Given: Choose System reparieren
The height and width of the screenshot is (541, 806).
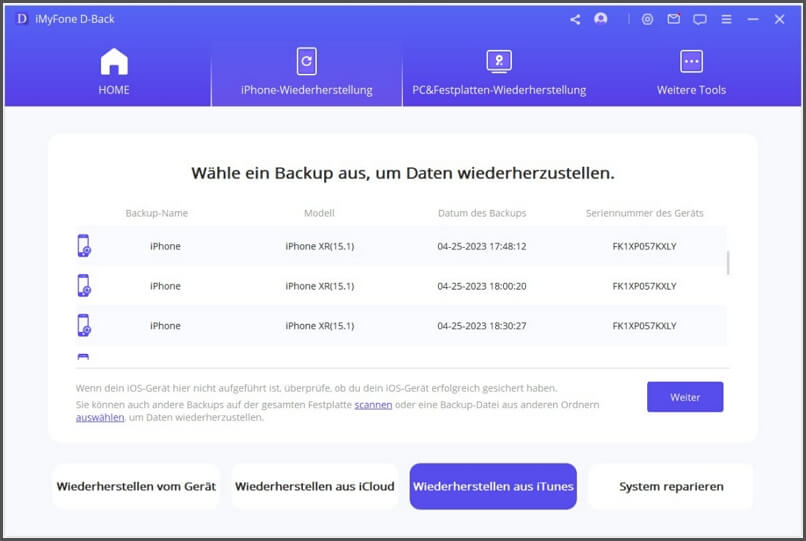Looking at the screenshot, I should tap(671, 486).
